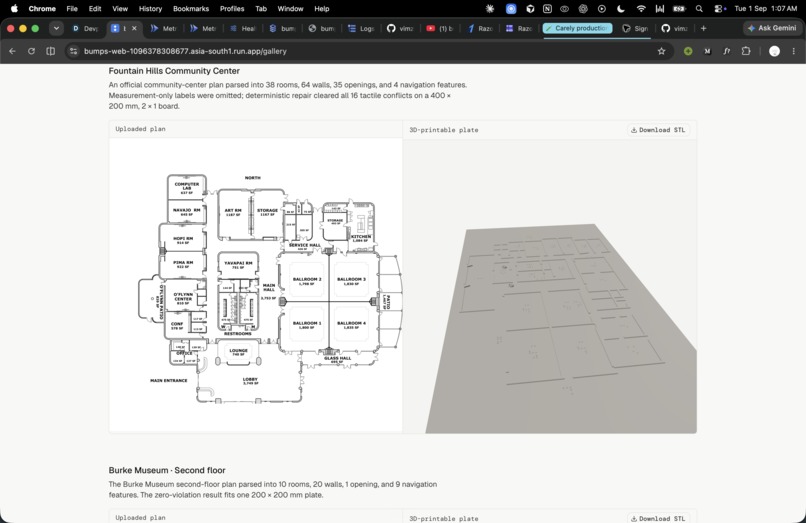Click the Notion icon in the menu bar

[547, 9]
